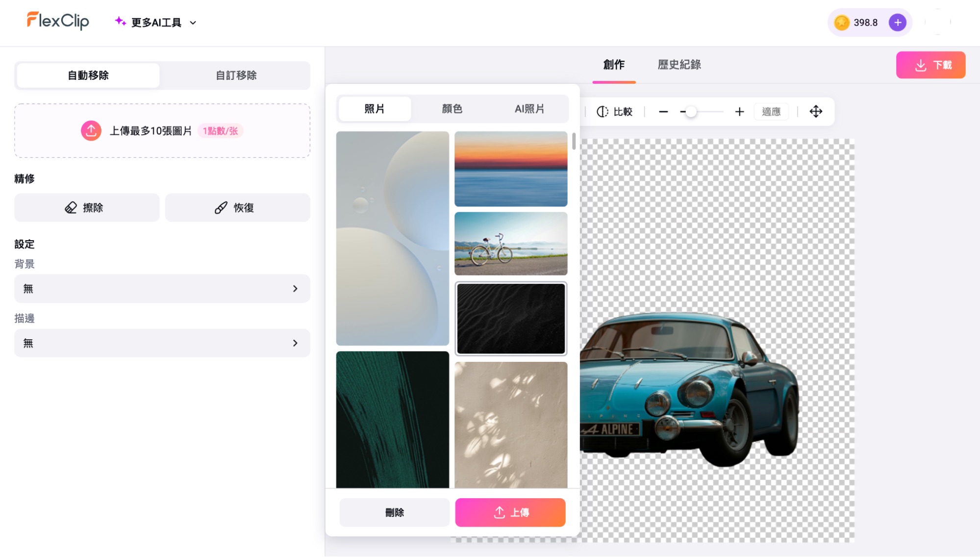The width and height of the screenshot is (980, 557).
Task: Choose the gray spheres background thumbnail
Action: 393,238
